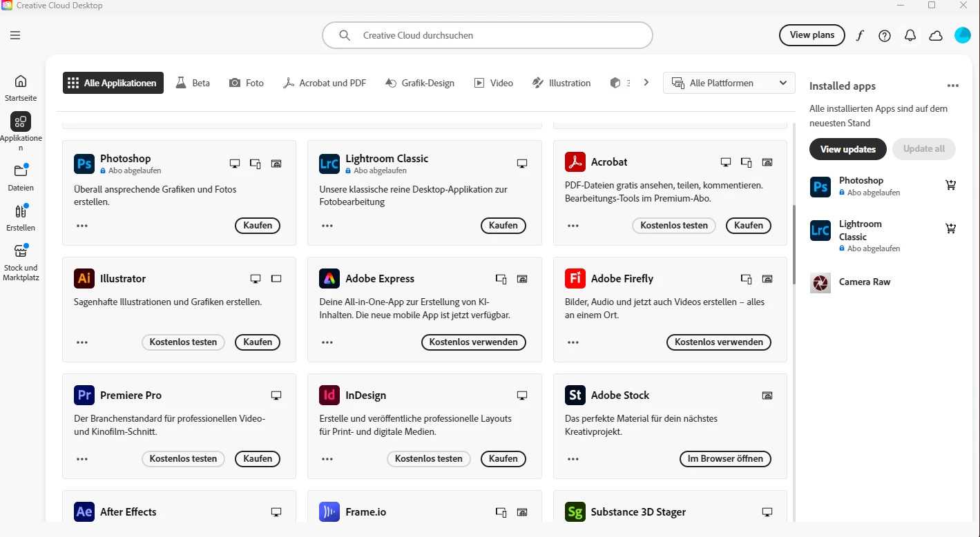Screen dimensions: 980x537
Task: Open the Premiere Pro card more options
Action: [82, 459]
